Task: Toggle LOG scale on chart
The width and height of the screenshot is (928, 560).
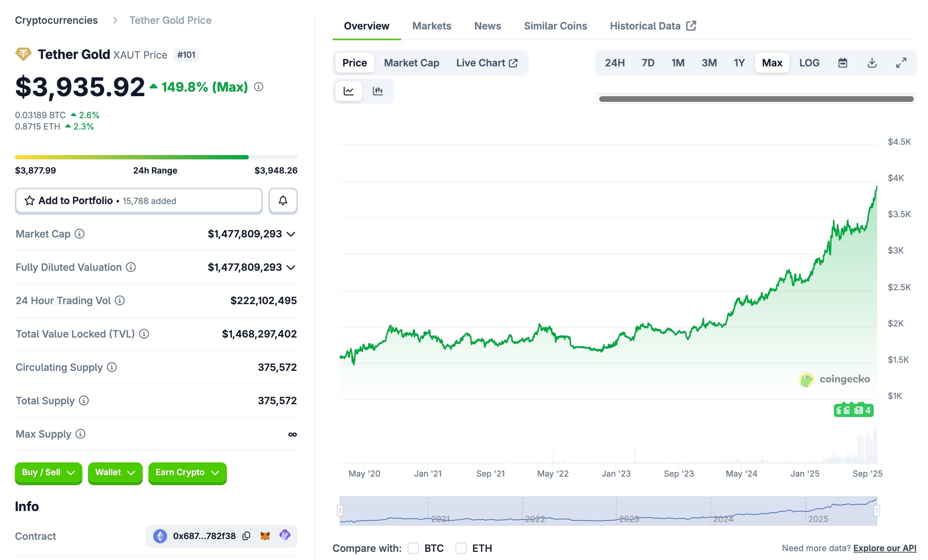Action: click(809, 63)
